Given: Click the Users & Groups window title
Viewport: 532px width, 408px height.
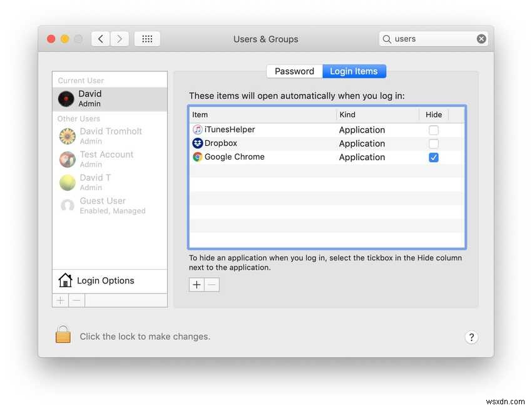Looking at the screenshot, I should (265, 39).
